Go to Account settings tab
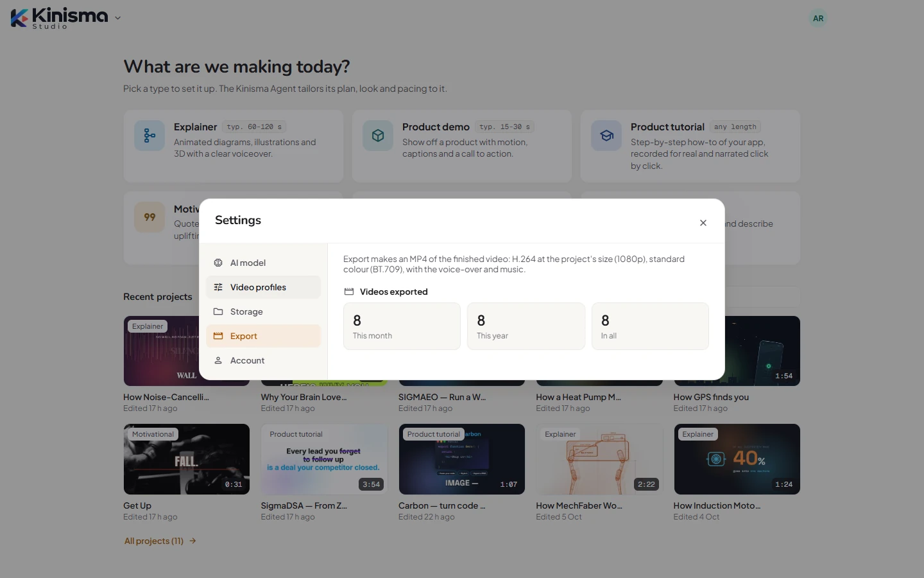Viewport: 924px width, 578px height. point(263,360)
